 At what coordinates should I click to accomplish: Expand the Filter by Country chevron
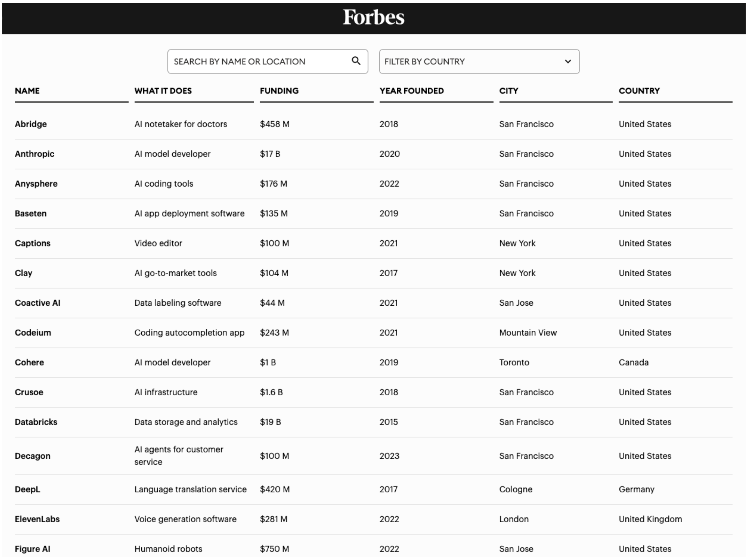coord(568,62)
